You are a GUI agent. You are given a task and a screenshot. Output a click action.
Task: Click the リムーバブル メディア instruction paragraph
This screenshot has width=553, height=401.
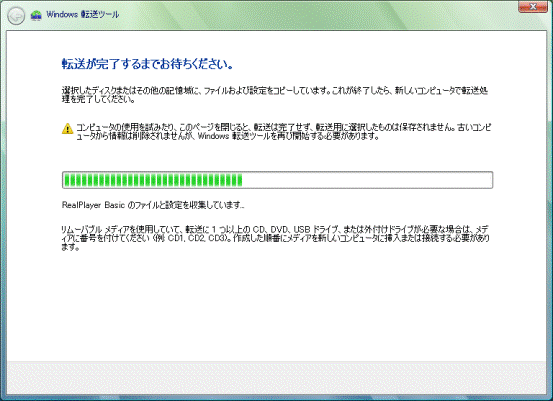(x=275, y=238)
